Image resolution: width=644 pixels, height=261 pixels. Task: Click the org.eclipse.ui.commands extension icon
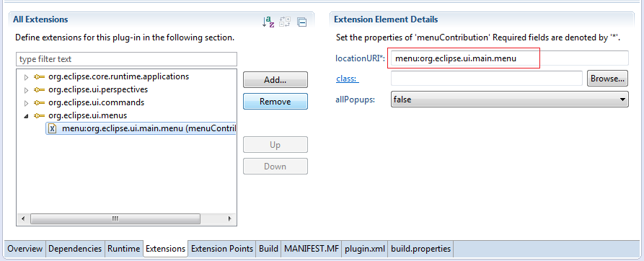pyautogui.click(x=40, y=102)
